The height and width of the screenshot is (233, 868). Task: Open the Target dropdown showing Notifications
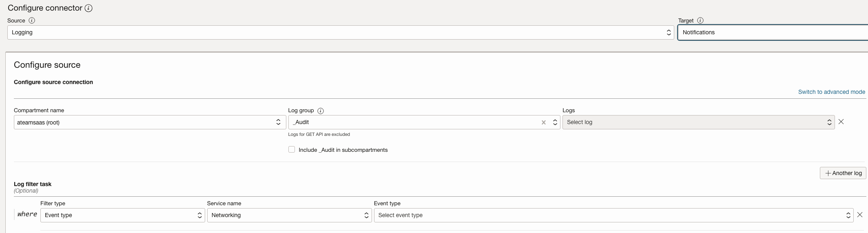point(773,33)
